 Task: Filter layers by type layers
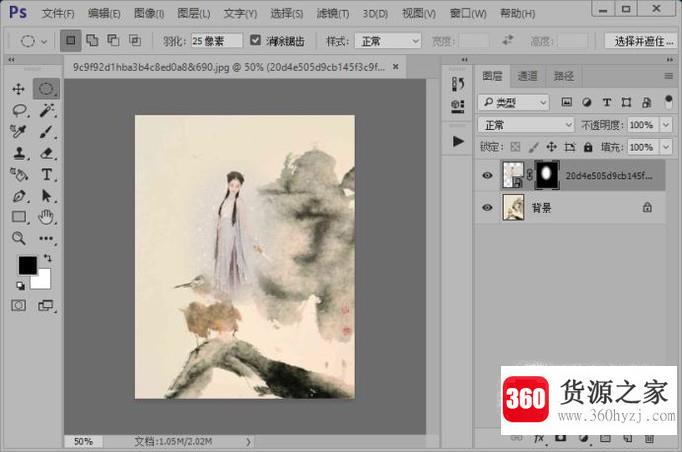(606, 102)
